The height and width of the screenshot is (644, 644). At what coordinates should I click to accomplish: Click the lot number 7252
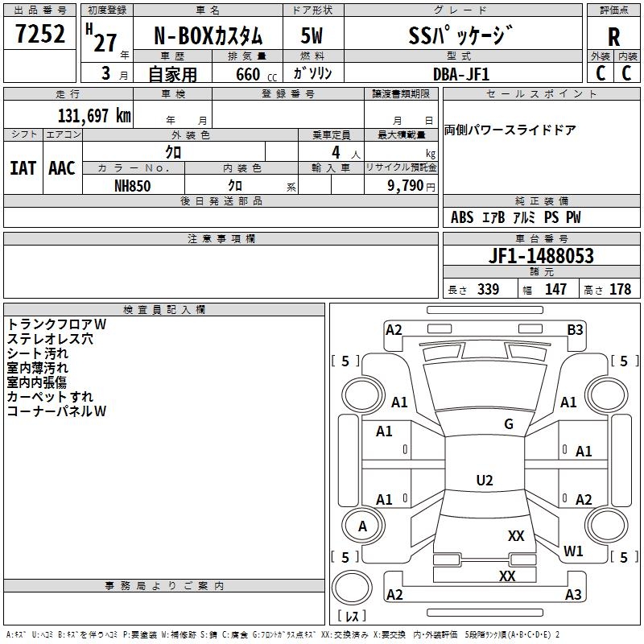tap(40, 35)
